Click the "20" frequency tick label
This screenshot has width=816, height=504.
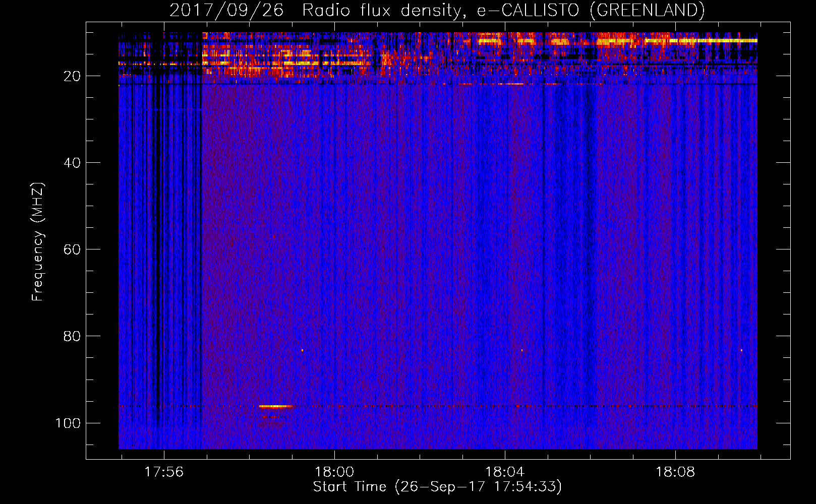[x=72, y=76]
